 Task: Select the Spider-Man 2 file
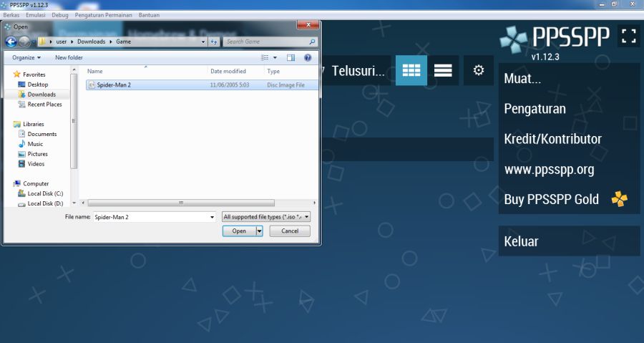coord(202,85)
